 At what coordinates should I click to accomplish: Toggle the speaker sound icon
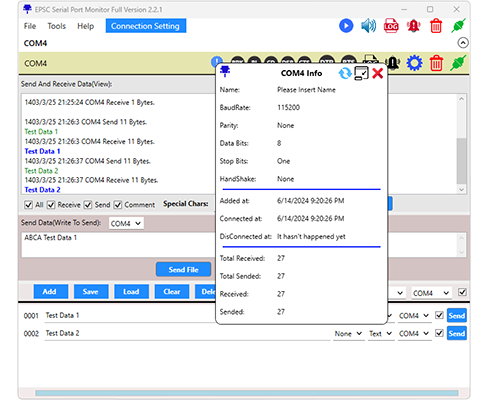[x=369, y=26]
